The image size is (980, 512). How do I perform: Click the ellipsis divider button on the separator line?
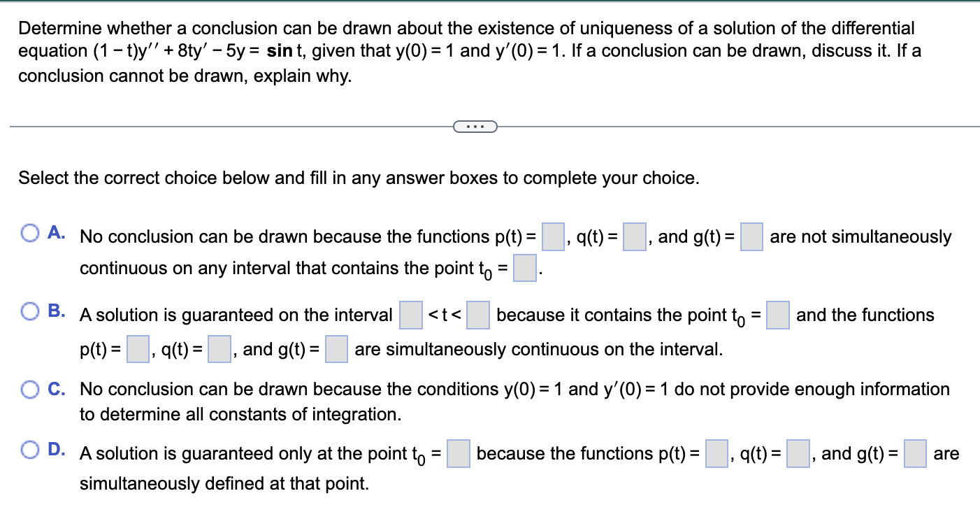(476, 126)
